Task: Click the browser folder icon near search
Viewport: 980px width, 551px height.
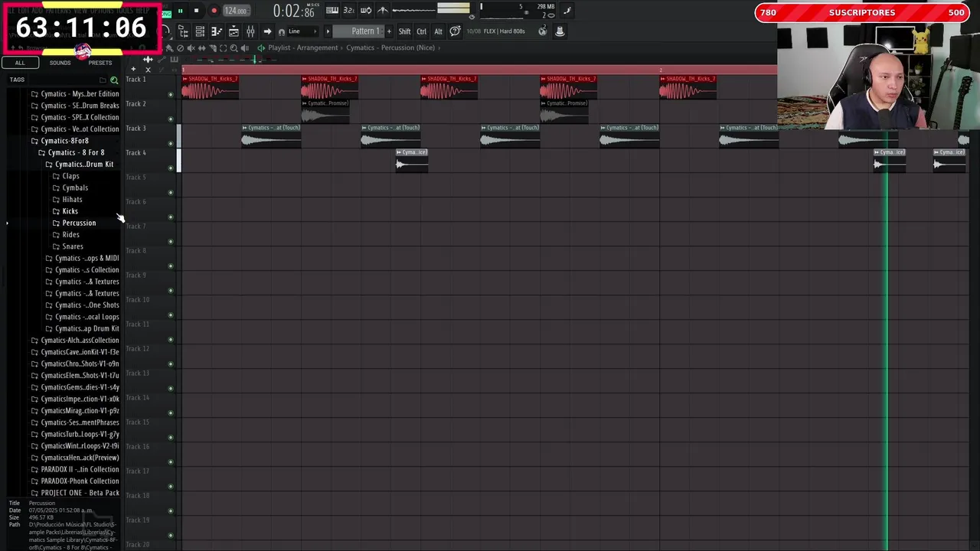Action: 103,80
